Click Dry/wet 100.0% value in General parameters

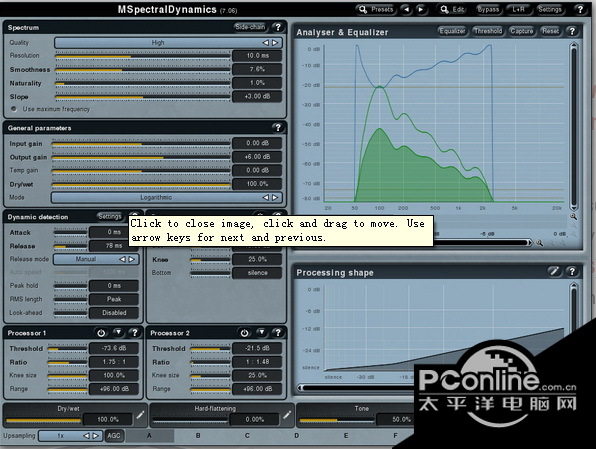tap(257, 184)
